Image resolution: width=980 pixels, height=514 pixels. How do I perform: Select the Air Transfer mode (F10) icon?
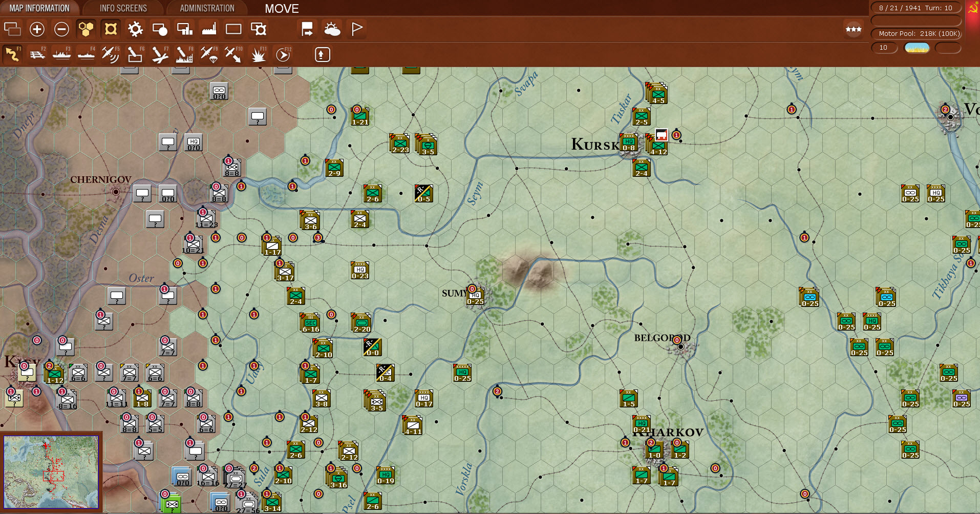(x=233, y=54)
